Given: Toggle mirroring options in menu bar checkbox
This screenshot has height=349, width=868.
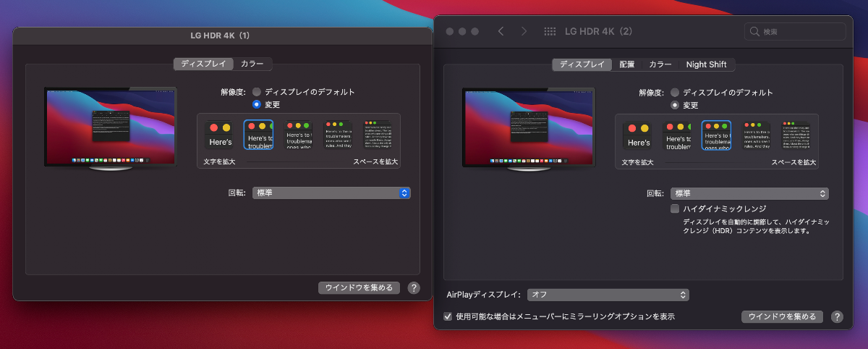Looking at the screenshot, I should [x=448, y=316].
